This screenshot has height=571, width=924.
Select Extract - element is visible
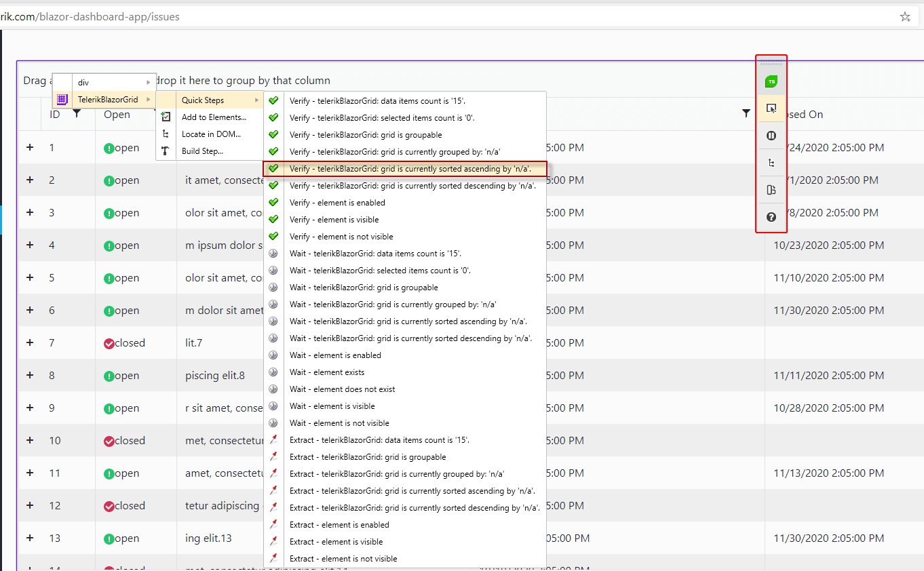405,541
